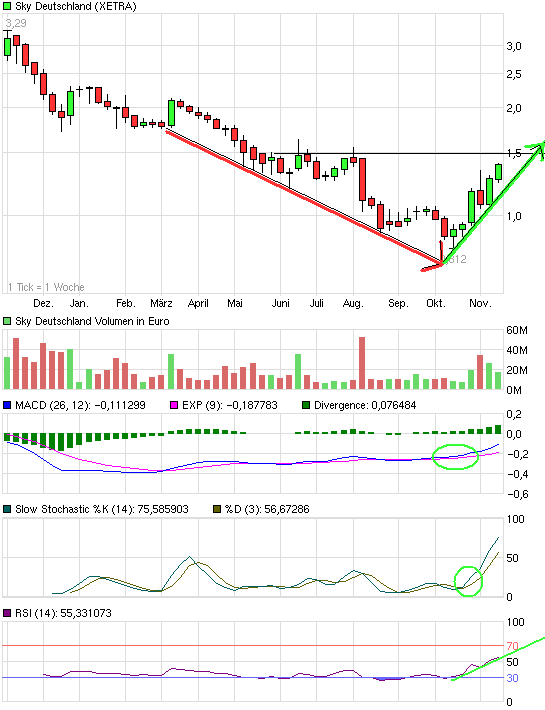Click the 3,0 price axis value
The width and height of the screenshot is (545, 710).
(514, 46)
